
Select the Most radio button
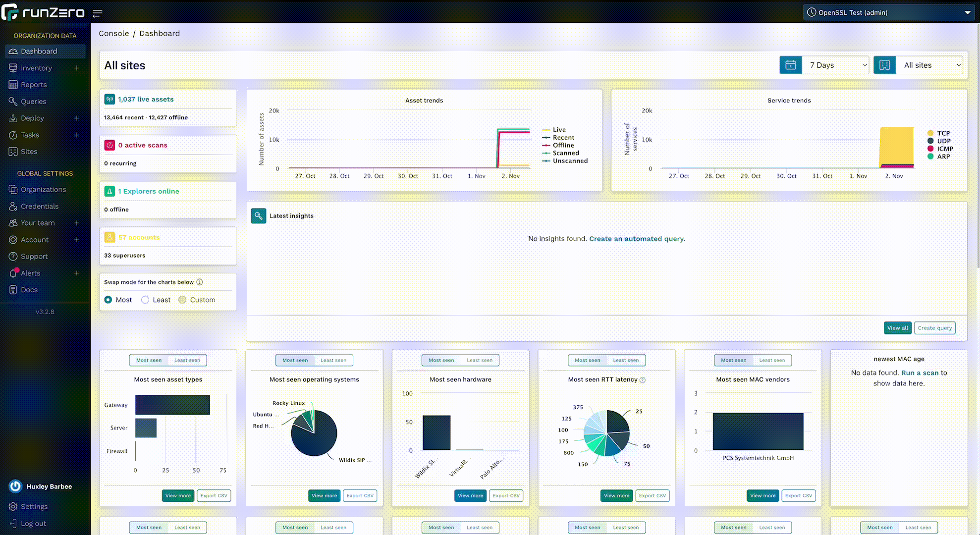(108, 300)
